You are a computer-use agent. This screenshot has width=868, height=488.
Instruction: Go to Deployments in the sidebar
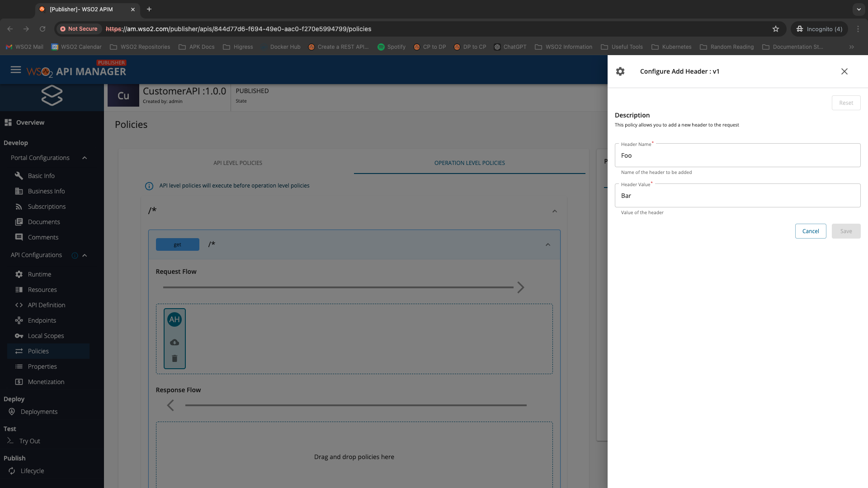(x=39, y=412)
